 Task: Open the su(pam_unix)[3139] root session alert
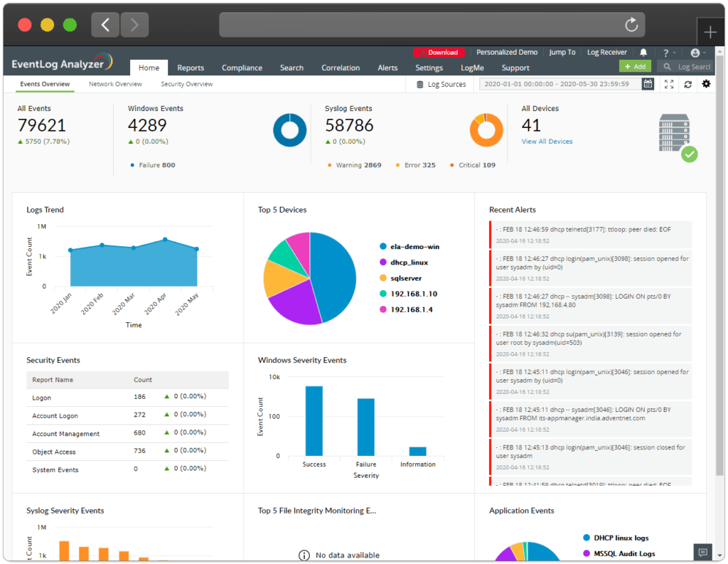(591, 344)
